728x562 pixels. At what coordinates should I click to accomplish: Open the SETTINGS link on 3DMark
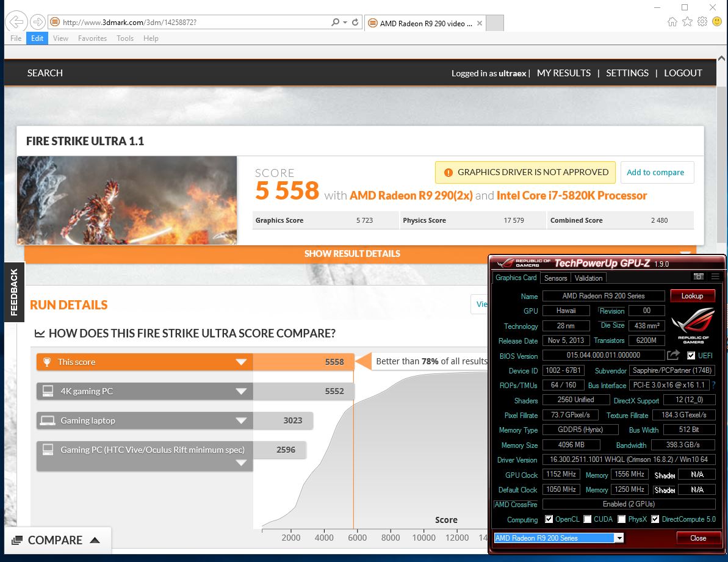click(x=627, y=73)
